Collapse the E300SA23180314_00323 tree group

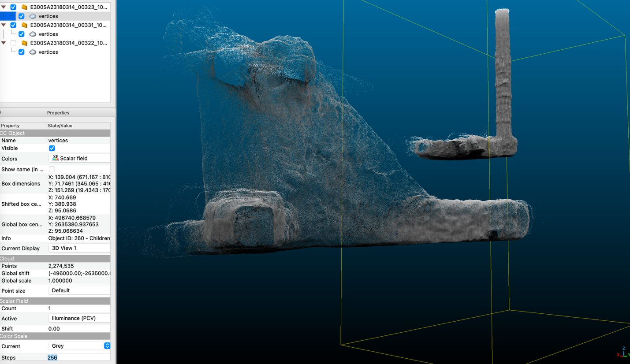coord(4,7)
